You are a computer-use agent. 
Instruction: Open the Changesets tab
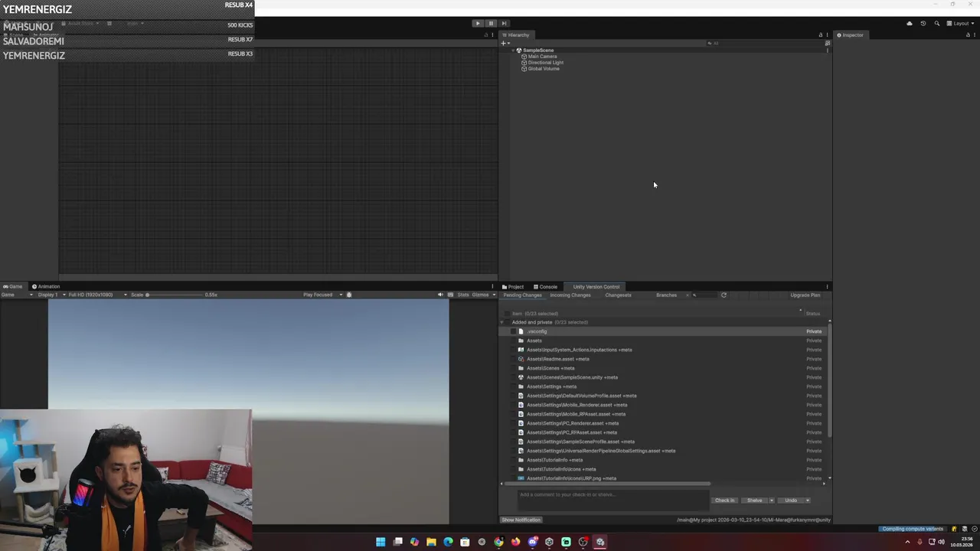pyautogui.click(x=619, y=295)
